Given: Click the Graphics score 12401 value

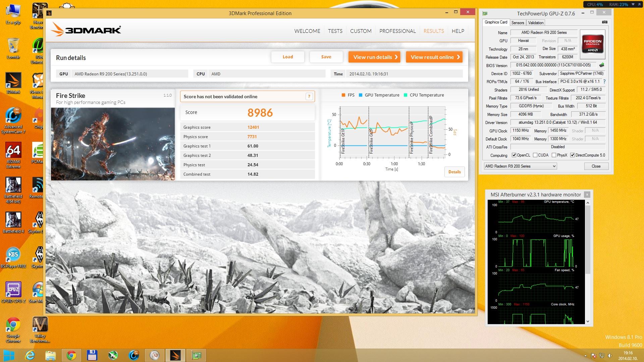Looking at the screenshot, I should [253, 127].
